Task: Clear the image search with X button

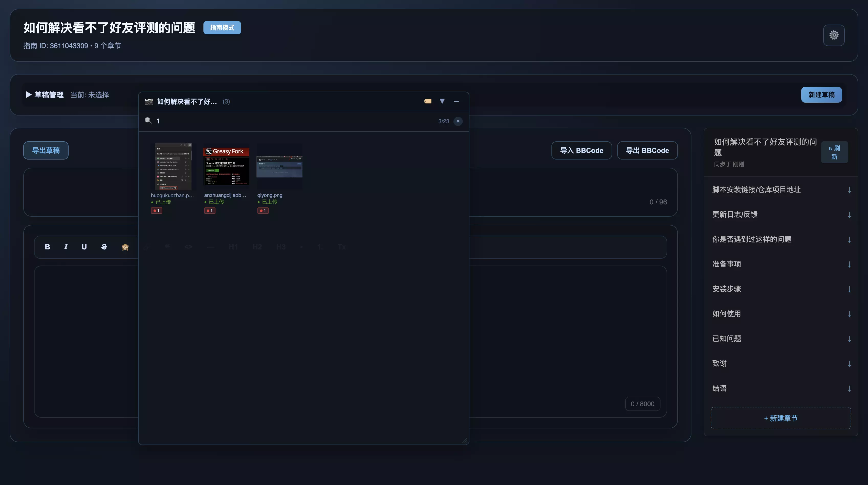Action: 458,121
